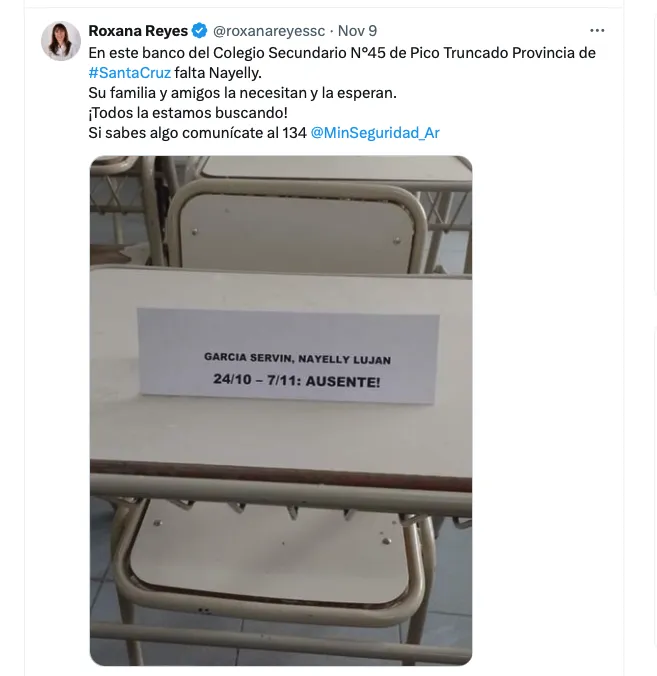Open the #SantaCruz hashtag
The height and width of the screenshot is (676, 657).
pos(129,73)
